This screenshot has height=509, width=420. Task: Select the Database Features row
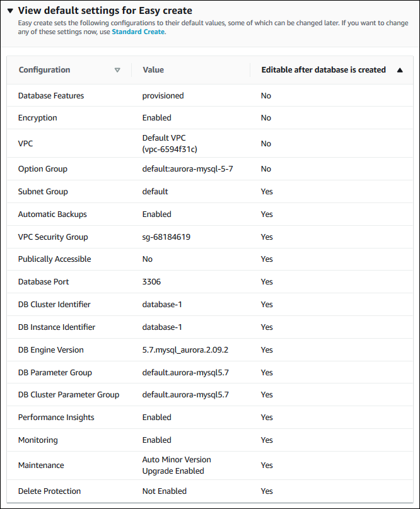(x=51, y=96)
